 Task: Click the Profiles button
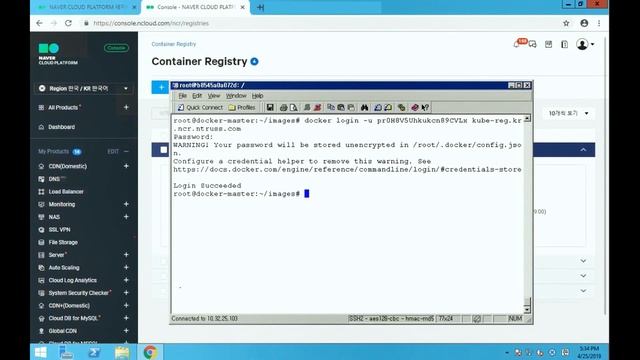click(x=242, y=107)
